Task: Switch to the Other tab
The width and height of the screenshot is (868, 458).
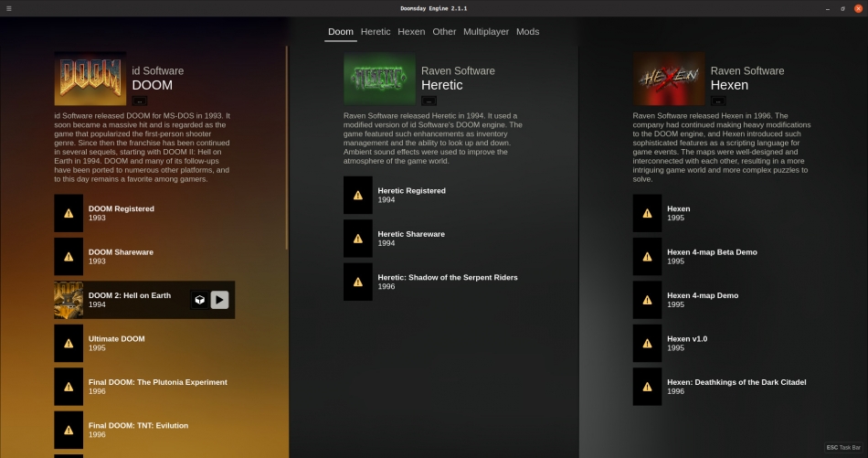Action: point(444,32)
